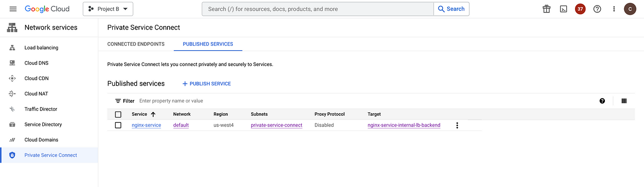Click the Traffic Director sidebar icon
This screenshot has width=644, height=187.
(x=12, y=109)
